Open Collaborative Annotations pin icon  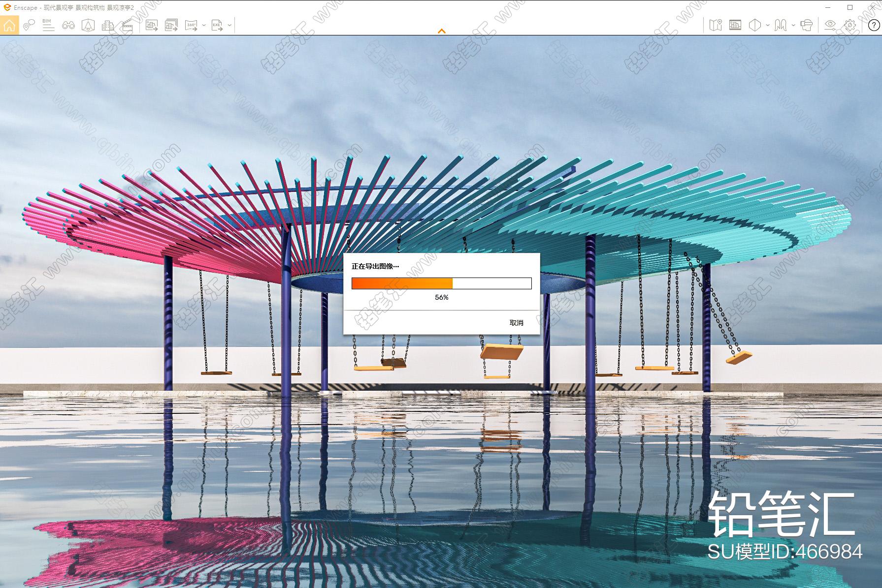click(x=29, y=25)
